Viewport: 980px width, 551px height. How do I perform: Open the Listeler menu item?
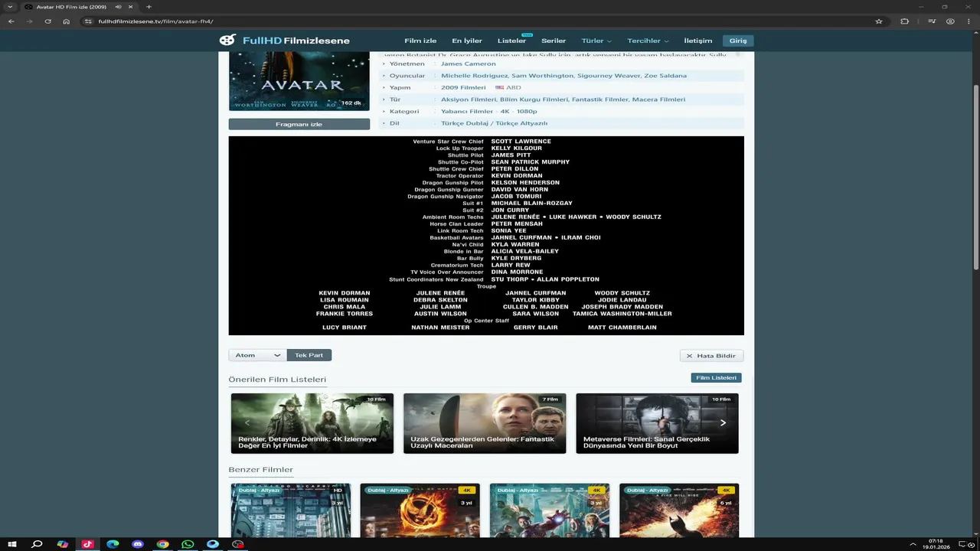point(511,41)
